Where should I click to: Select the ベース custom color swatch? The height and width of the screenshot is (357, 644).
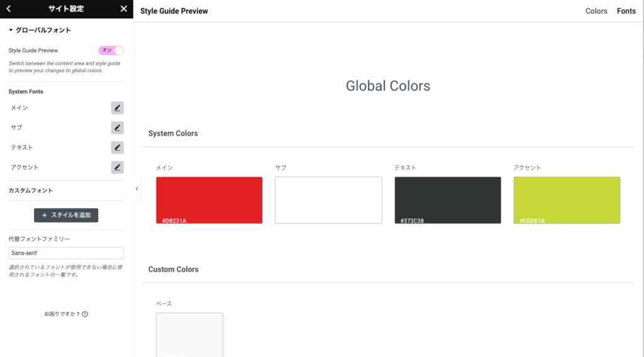pos(189,334)
